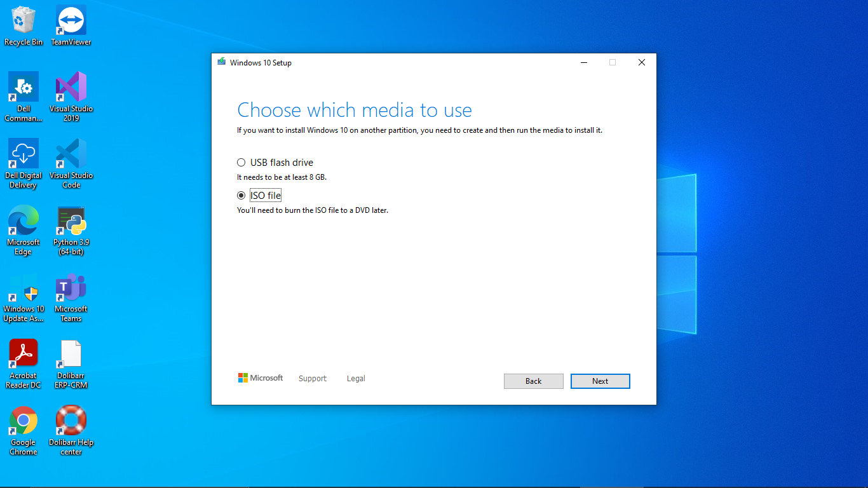This screenshot has height=488, width=868.
Task: Select the Dell Command desktop shortcut
Action: pyautogui.click(x=24, y=97)
